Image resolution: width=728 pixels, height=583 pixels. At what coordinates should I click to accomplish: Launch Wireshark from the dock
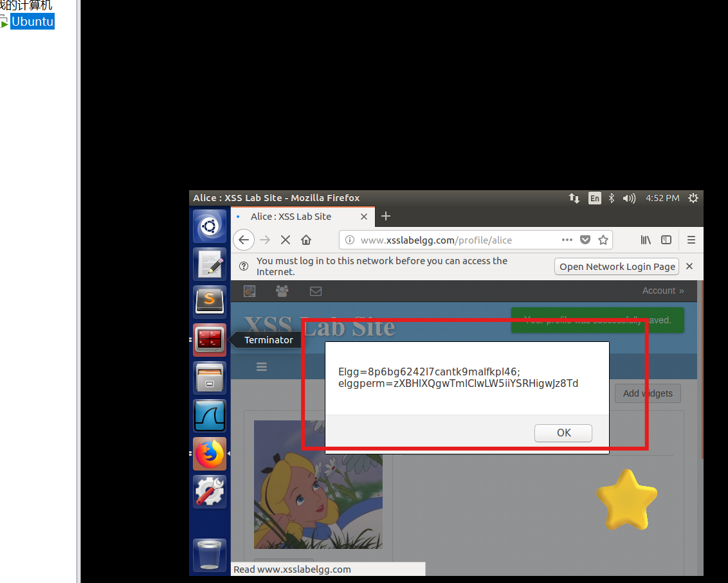point(210,416)
